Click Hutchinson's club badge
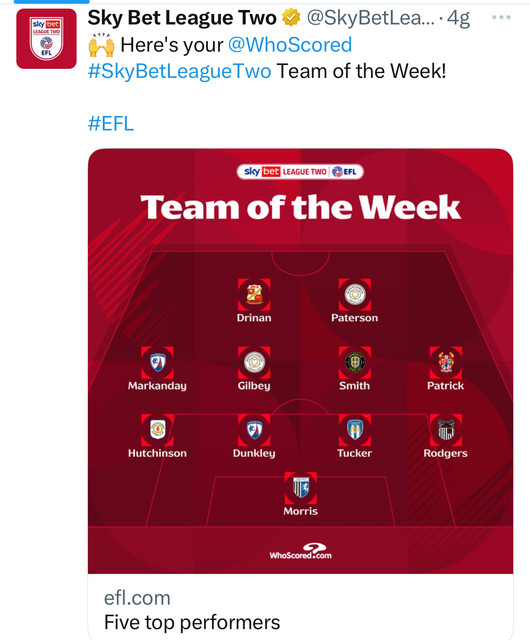This screenshot has width=530, height=640. (x=157, y=430)
